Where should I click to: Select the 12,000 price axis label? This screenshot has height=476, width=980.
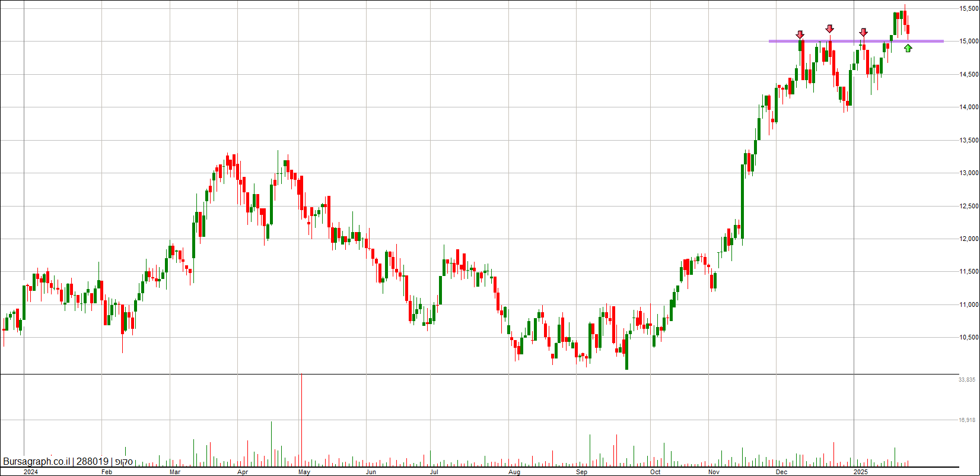pos(969,239)
